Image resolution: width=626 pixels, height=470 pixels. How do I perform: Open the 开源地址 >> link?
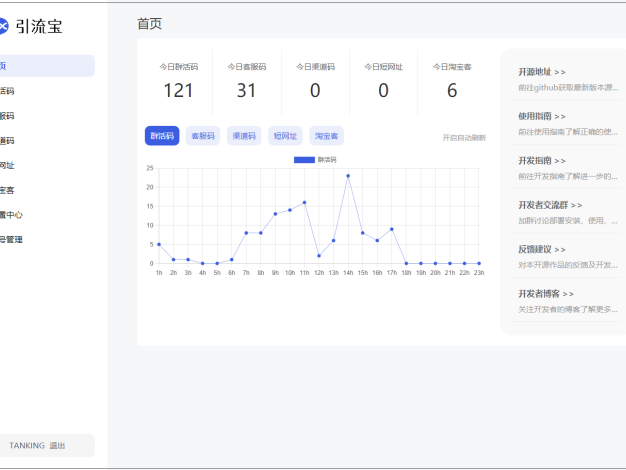point(542,72)
